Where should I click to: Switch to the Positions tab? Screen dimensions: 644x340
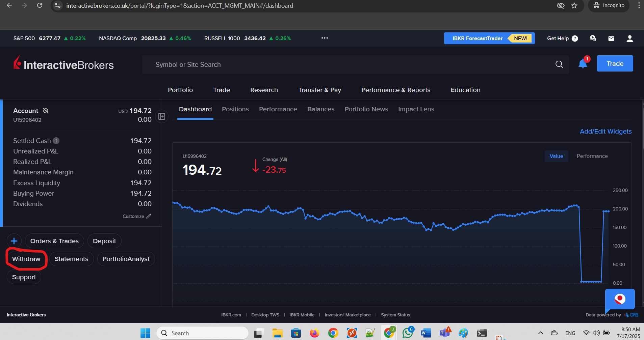[x=235, y=109]
